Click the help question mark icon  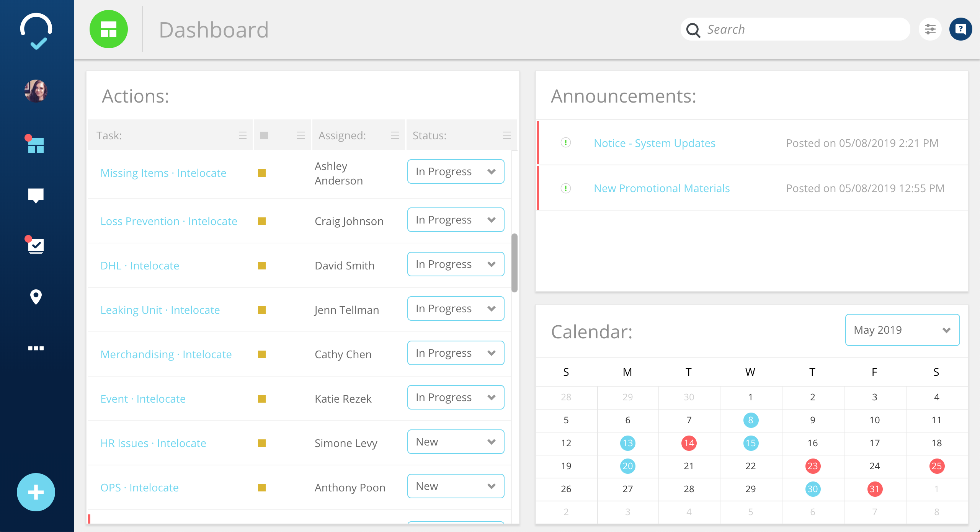pos(960,29)
